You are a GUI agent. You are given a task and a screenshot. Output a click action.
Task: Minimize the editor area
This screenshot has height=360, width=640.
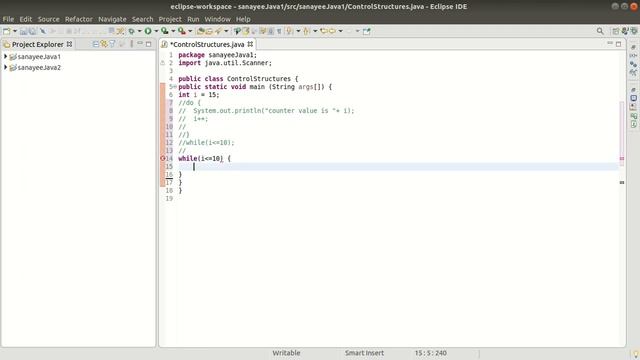pyautogui.click(x=610, y=43)
